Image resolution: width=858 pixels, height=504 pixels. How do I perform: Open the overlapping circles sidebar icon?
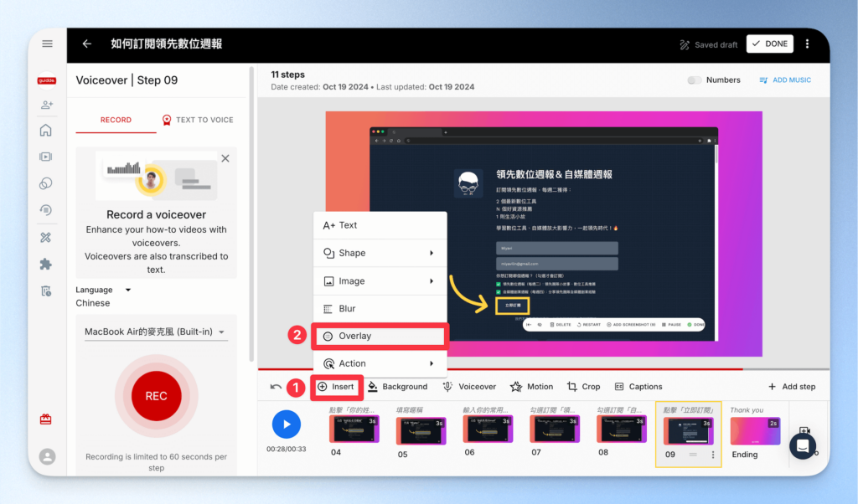(46, 183)
